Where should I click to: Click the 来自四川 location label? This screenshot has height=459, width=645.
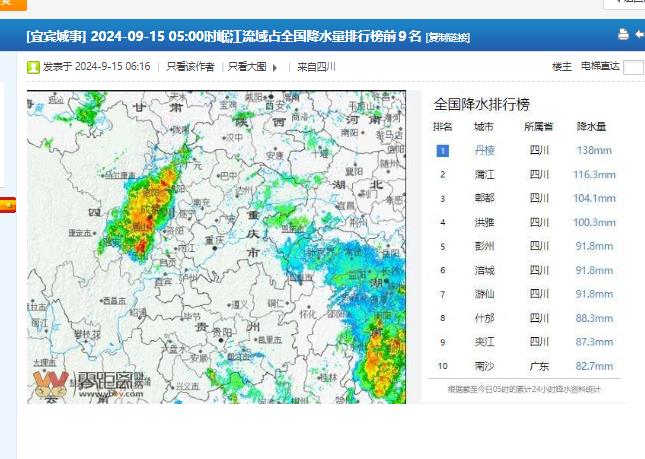[x=316, y=67]
